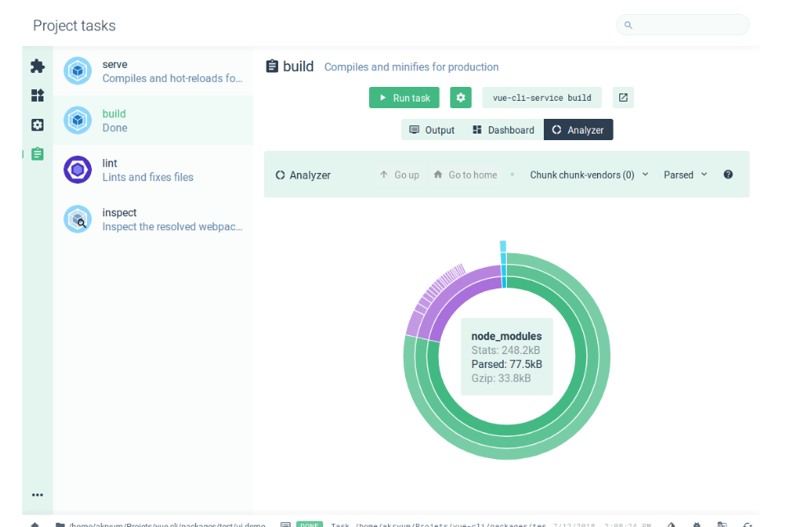Click the 'Parsed: 77.5kB' value in chart
This screenshot has width=812, height=527.
coord(506,364)
